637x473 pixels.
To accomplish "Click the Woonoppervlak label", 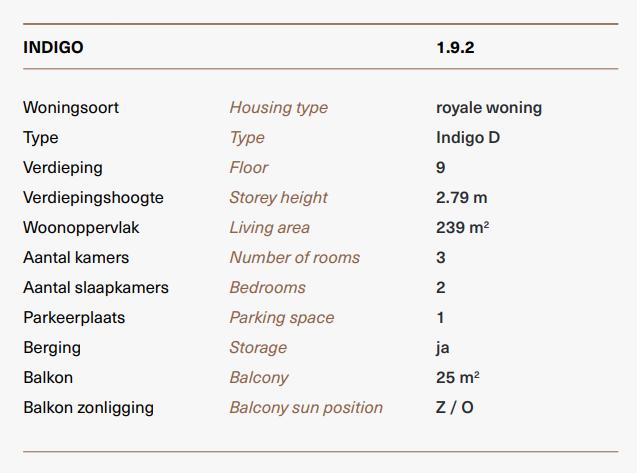I will tap(81, 228).
